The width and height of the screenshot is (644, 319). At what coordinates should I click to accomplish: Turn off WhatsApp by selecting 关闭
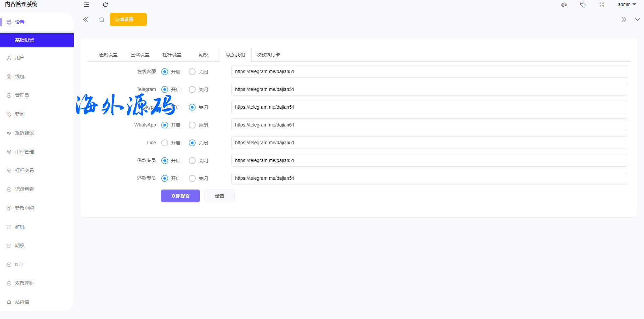[192, 125]
